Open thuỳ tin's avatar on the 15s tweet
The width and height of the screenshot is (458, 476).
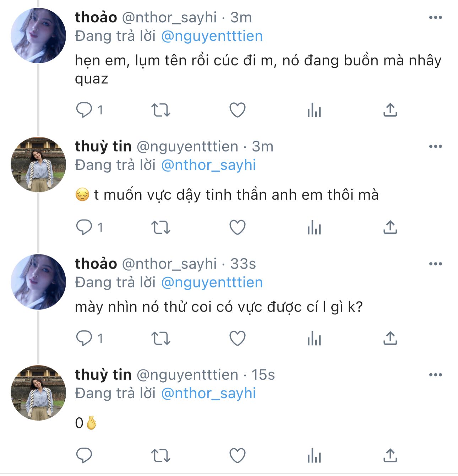pos(38,393)
